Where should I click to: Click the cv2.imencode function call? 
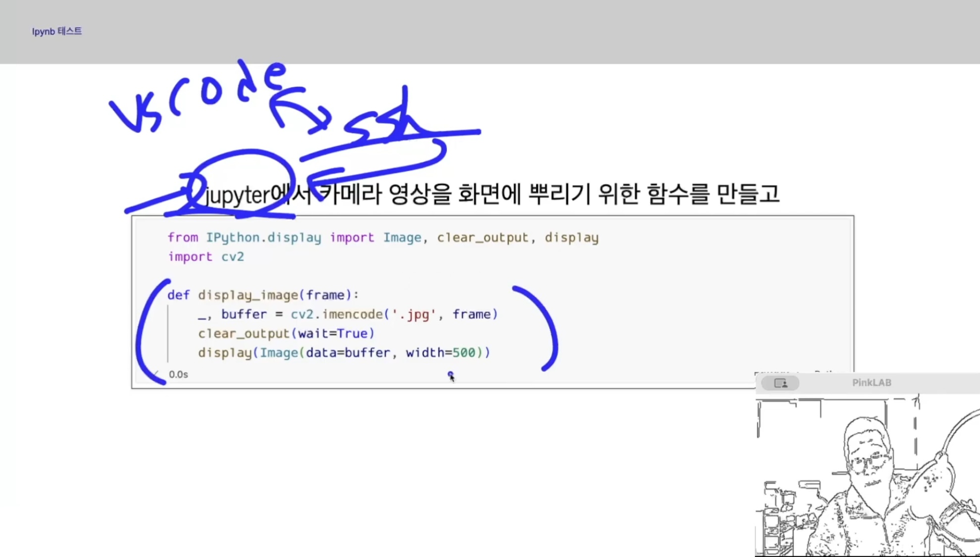[336, 314]
